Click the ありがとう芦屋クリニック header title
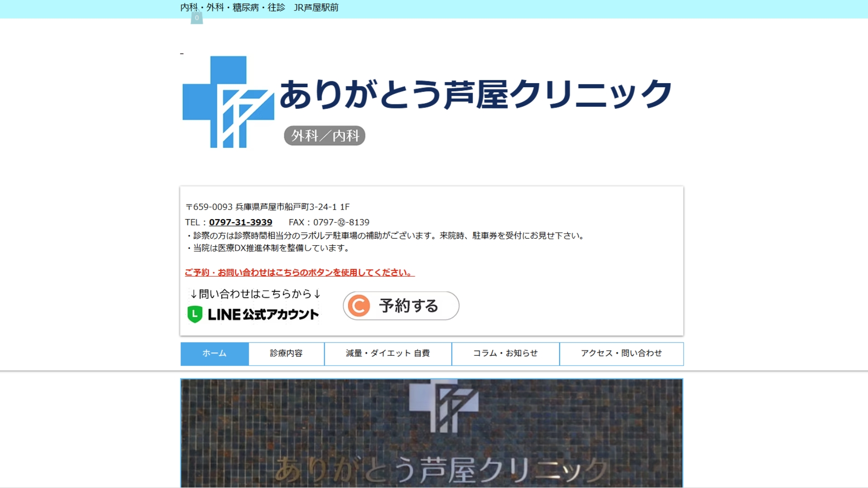The height and width of the screenshot is (488, 868). pyautogui.click(x=476, y=94)
